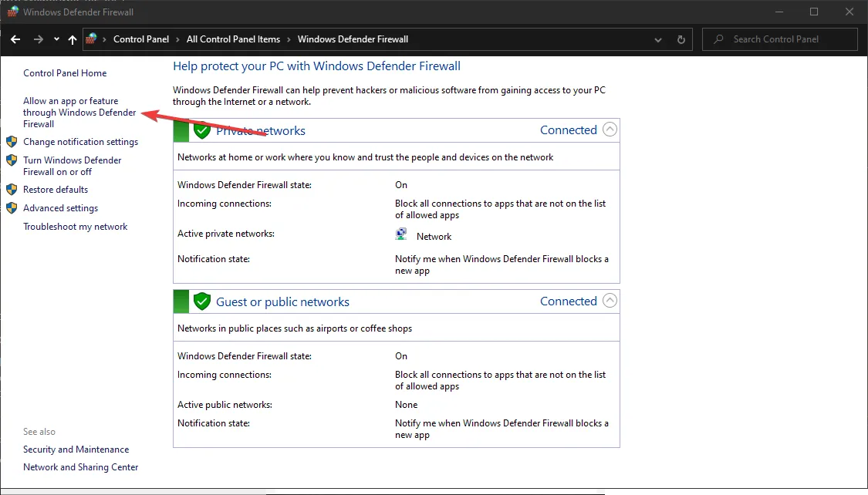Open Advanced settings
The width and height of the screenshot is (868, 495).
click(x=60, y=208)
